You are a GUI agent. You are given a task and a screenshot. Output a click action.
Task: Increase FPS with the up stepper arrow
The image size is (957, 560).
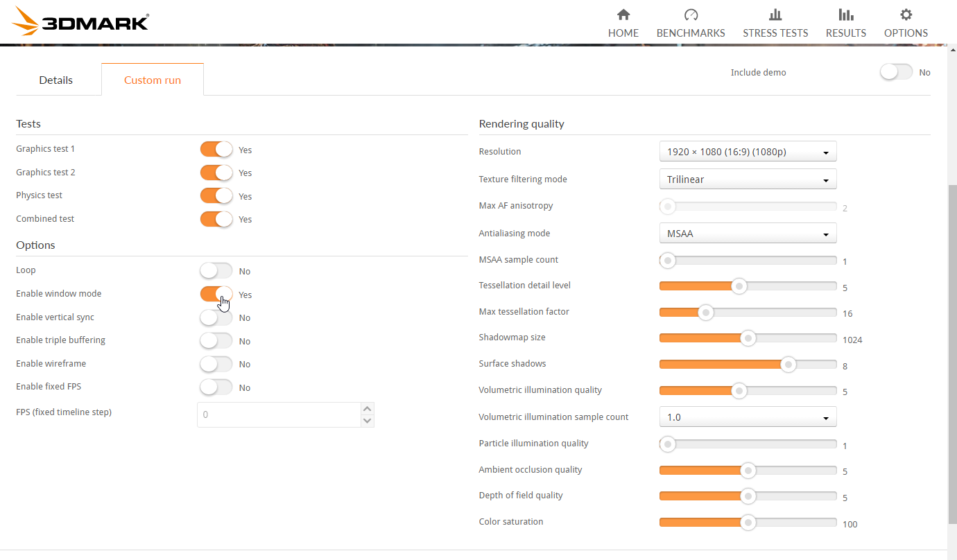click(x=368, y=409)
